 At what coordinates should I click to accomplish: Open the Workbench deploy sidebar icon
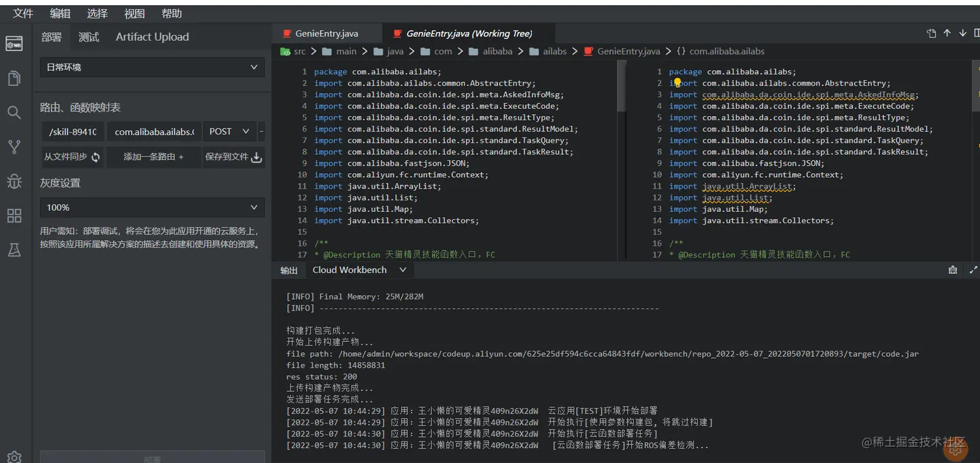click(14, 44)
